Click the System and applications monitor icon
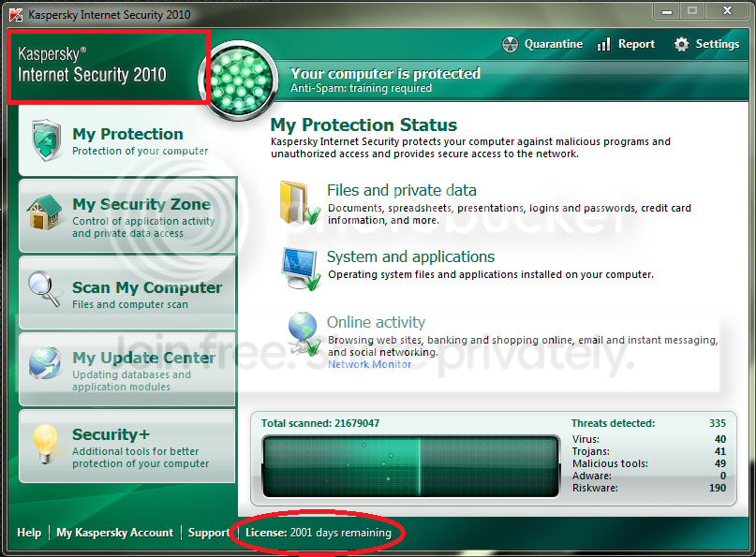The width and height of the screenshot is (756, 557). [x=302, y=269]
